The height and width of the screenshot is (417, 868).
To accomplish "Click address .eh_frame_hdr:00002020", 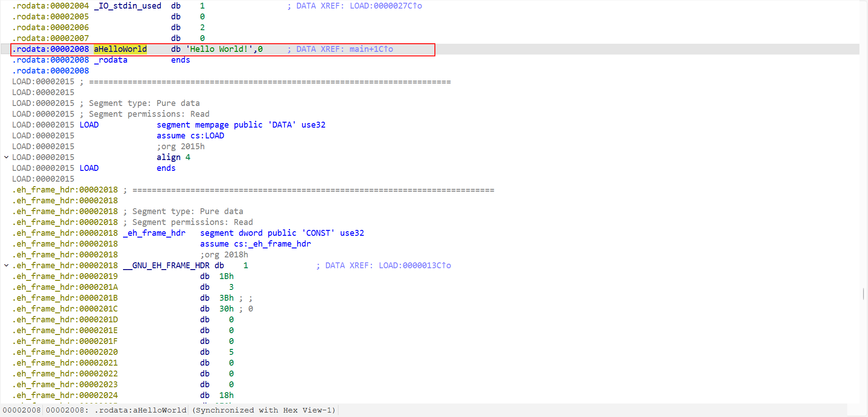I will [x=65, y=352].
